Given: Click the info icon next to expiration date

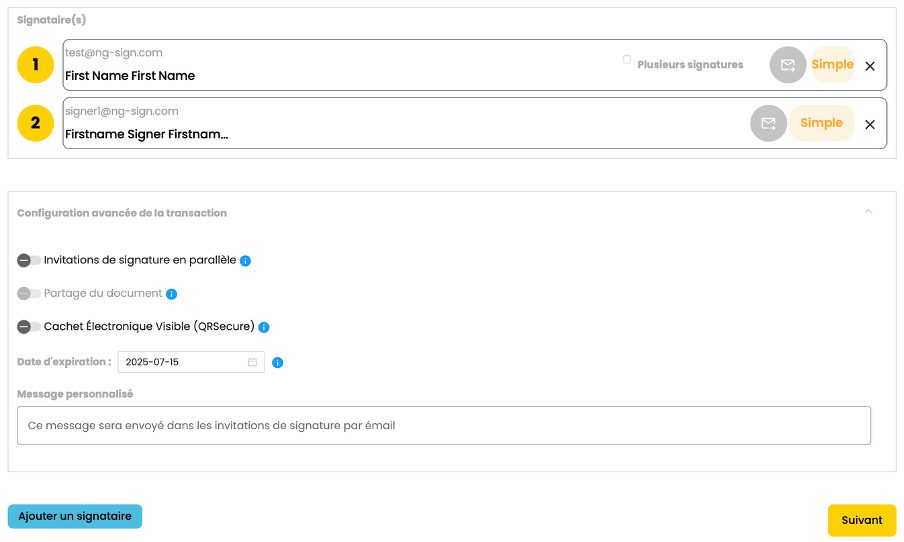Looking at the screenshot, I should pyautogui.click(x=278, y=362).
